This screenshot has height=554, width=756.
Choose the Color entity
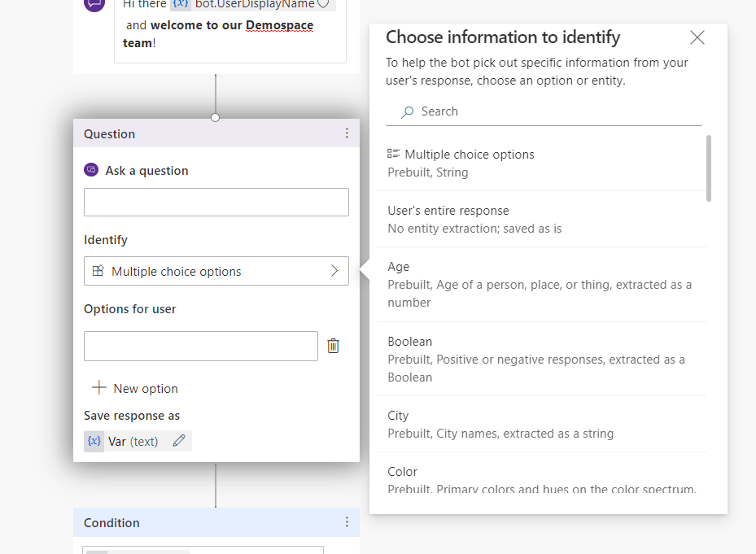click(x=541, y=480)
